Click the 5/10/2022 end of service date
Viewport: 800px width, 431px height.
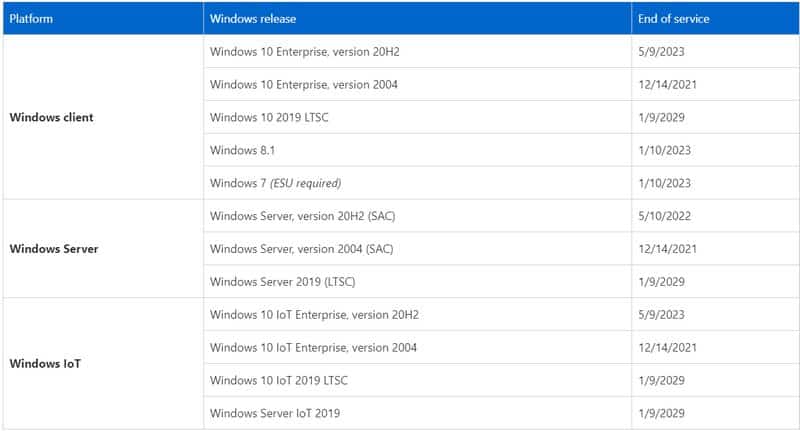tap(663, 216)
